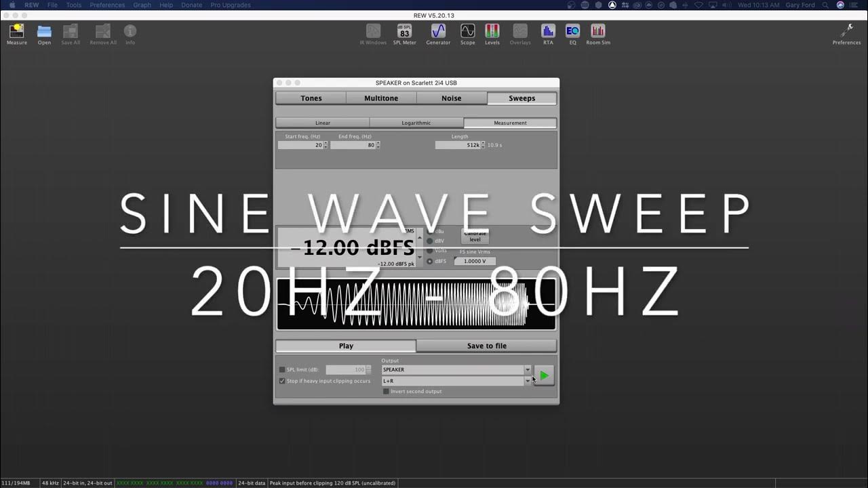Open the Measure tool in toolbar
The height and width of the screenshot is (488, 868).
point(17,35)
